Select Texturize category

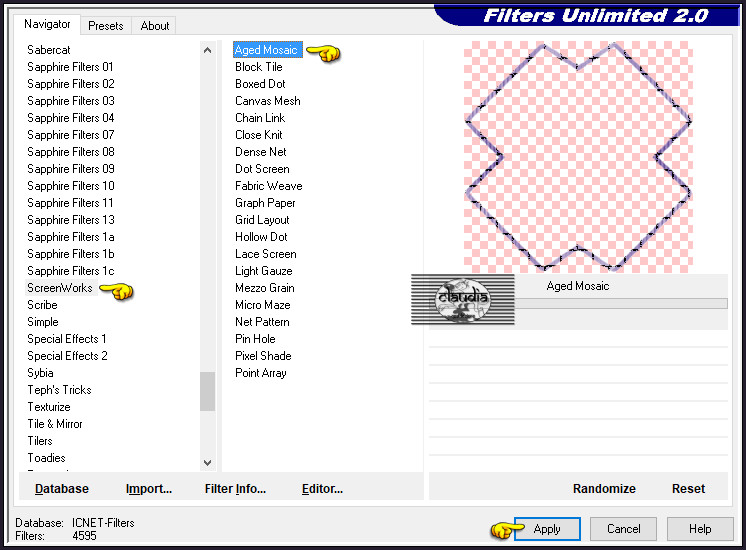click(49, 407)
